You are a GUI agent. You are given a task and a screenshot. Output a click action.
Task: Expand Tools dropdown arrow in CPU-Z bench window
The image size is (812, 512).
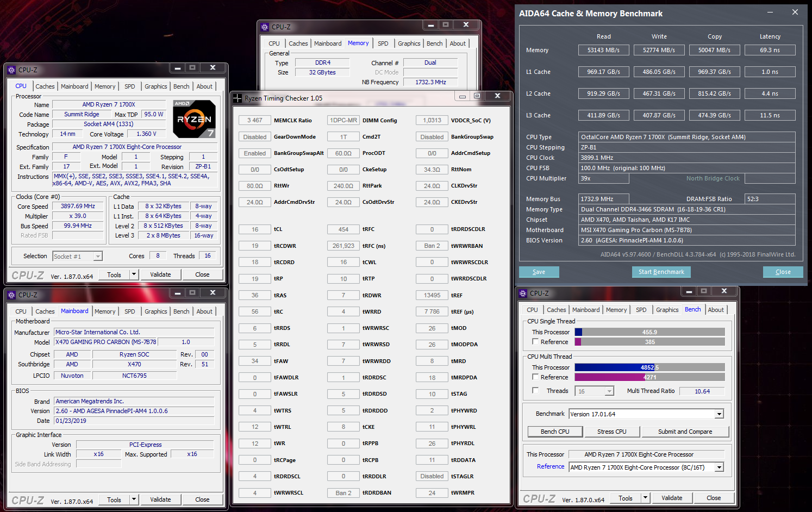(645, 498)
